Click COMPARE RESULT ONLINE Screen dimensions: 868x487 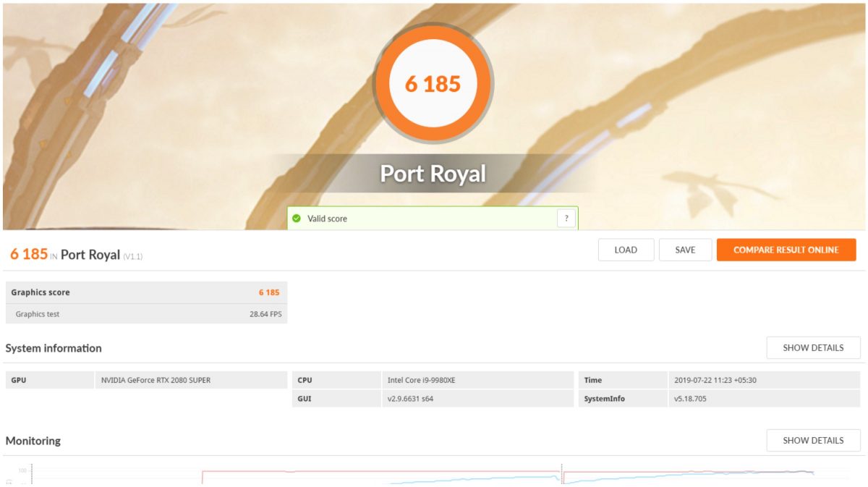coord(786,250)
